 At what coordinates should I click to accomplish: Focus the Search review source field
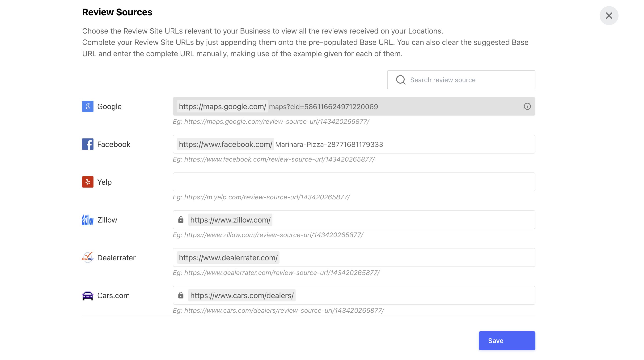461,80
